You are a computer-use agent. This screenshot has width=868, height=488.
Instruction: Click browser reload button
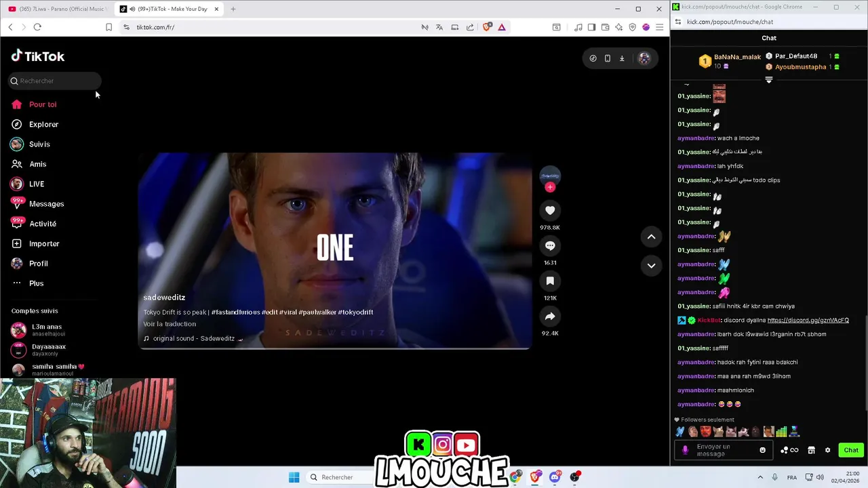[37, 27]
